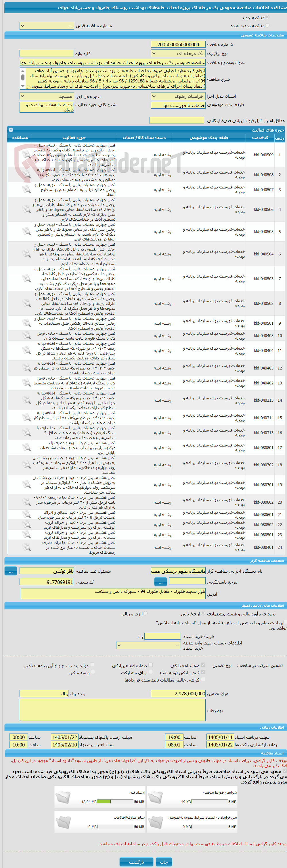Open view icon for row bld-080702
This screenshot has height=868, width=287.
click(26, 465)
